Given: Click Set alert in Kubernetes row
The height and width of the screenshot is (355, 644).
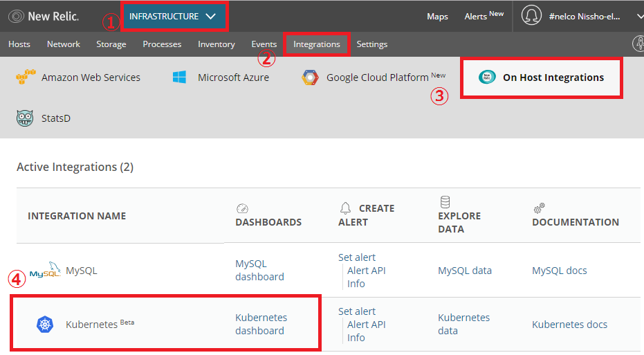Looking at the screenshot, I should (x=356, y=311).
